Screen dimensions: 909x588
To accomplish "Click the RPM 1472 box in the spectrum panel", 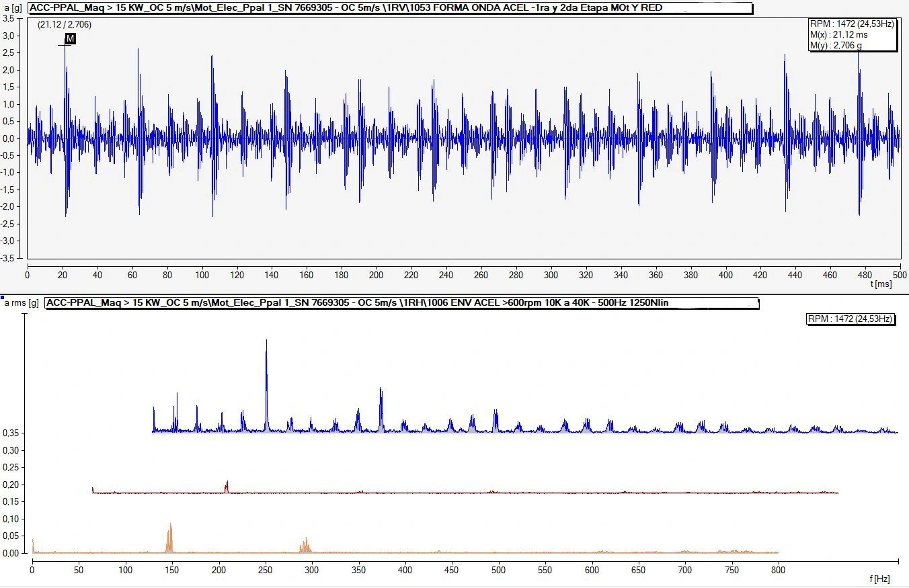I will coord(851,319).
